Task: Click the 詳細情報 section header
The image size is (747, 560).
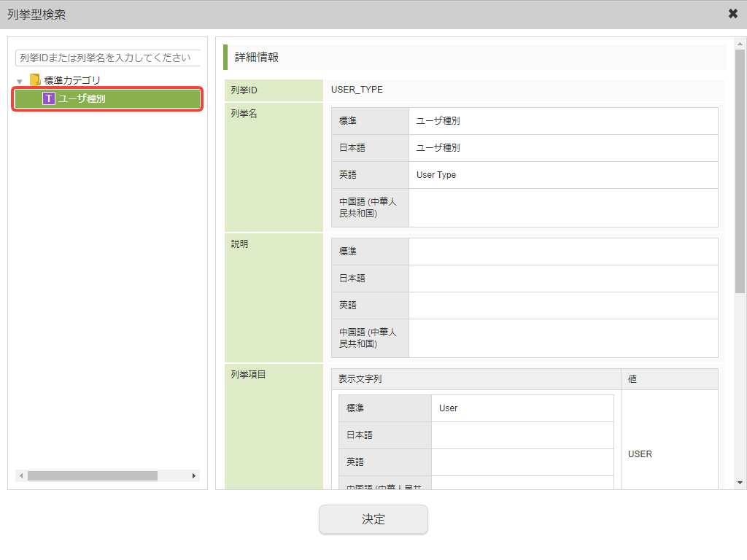Action: tap(257, 57)
